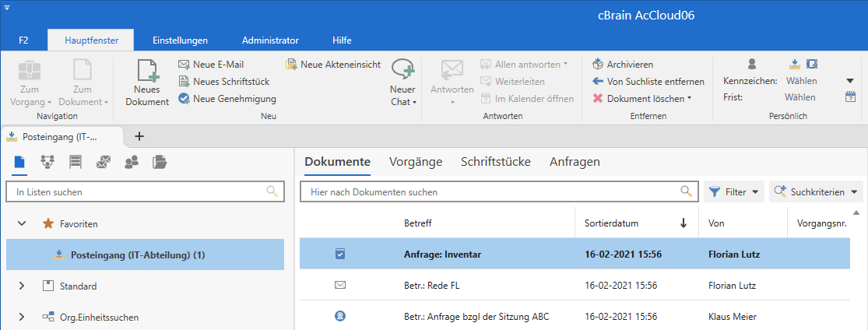Image resolution: width=868 pixels, height=330 pixels.
Task: Expand the Suchkriterien dropdown
Action: click(x=816, y=191)
